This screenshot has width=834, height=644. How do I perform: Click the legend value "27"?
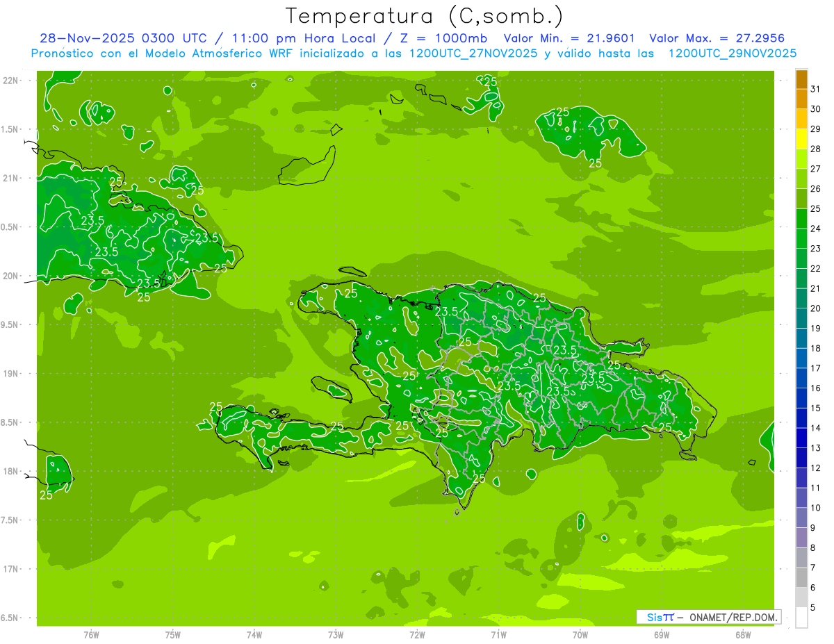coord(815,169)
